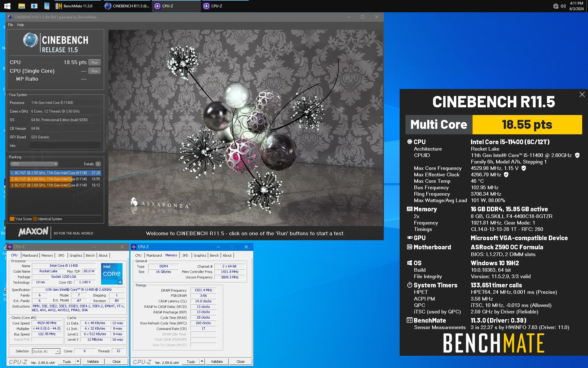
Task: Open the Help menu in Cinebench
Action: tap(21, 25)
